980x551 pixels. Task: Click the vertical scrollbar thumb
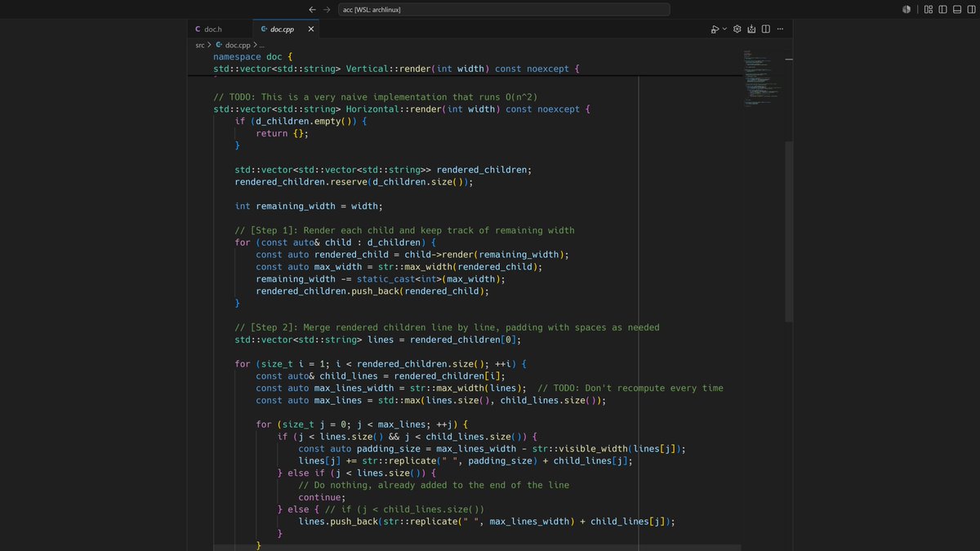click(788, 231)
